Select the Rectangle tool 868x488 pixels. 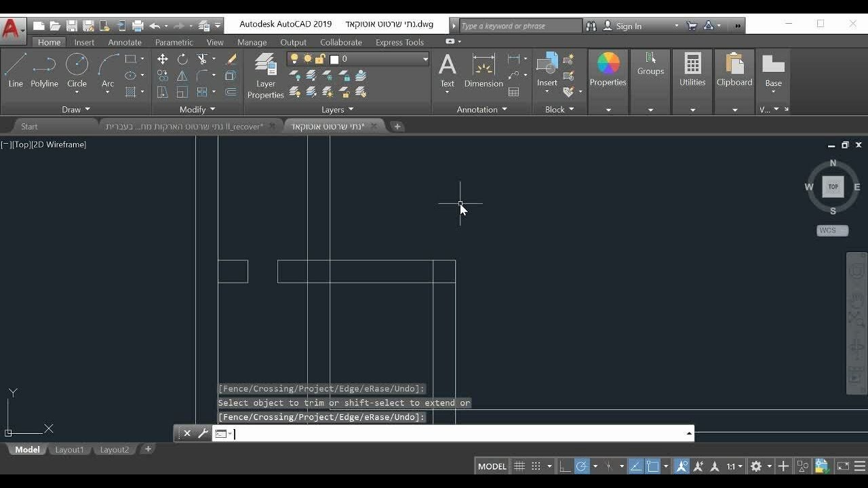tap(131, 59)
